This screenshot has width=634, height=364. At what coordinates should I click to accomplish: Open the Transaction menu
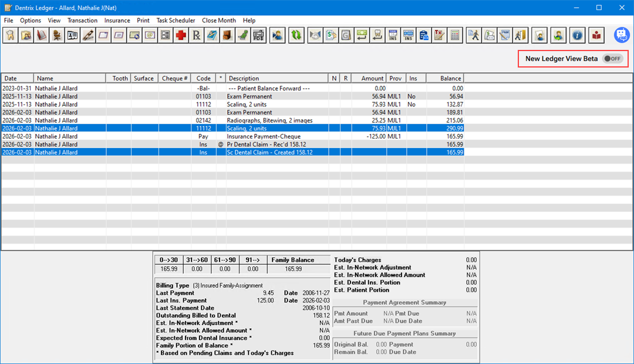pos(82,21)
